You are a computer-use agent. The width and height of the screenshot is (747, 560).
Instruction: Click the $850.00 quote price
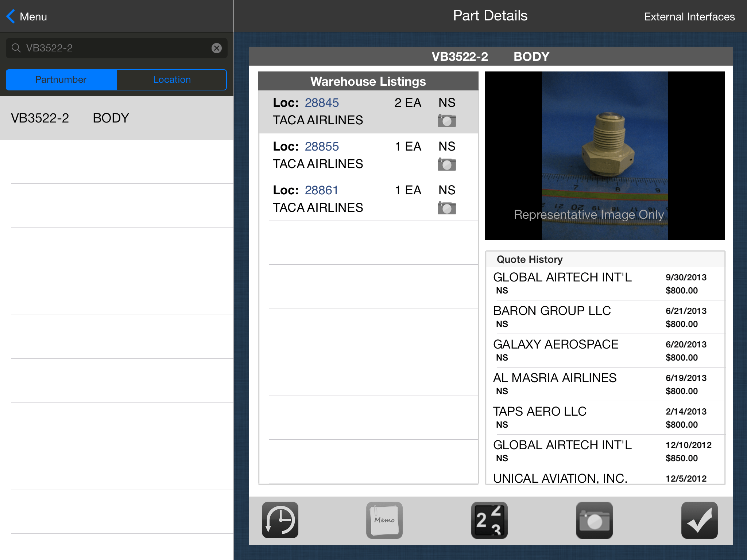coord(682,458)
